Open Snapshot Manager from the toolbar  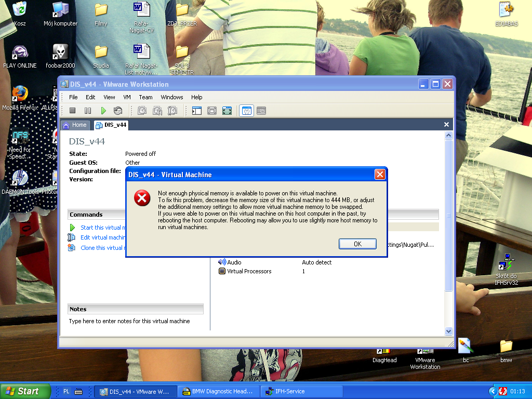point(172,111)
